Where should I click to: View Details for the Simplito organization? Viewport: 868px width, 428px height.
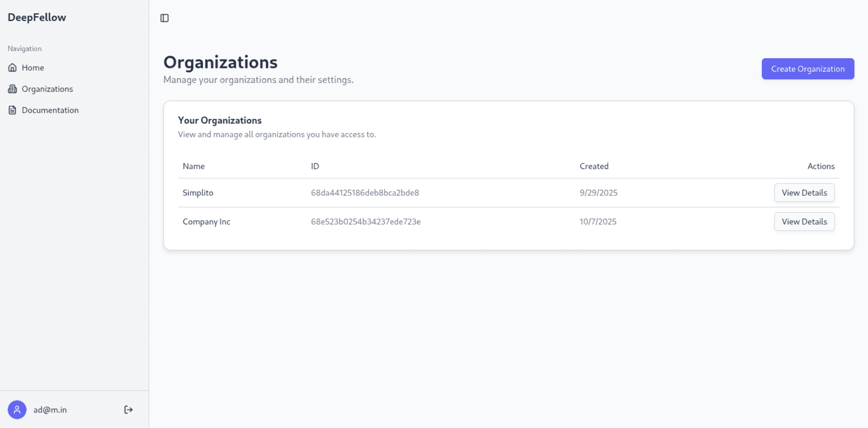(804, 193)
